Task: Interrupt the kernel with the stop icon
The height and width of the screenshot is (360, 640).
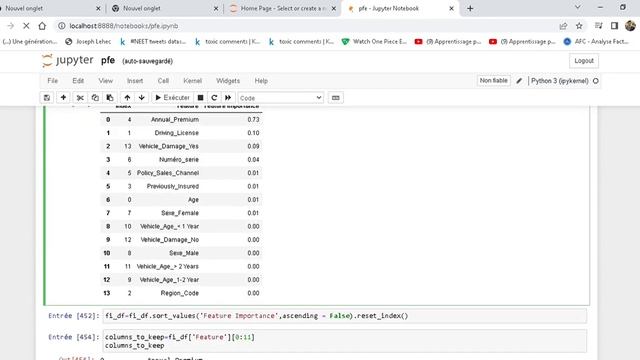Action: click(x=200, y=98)
